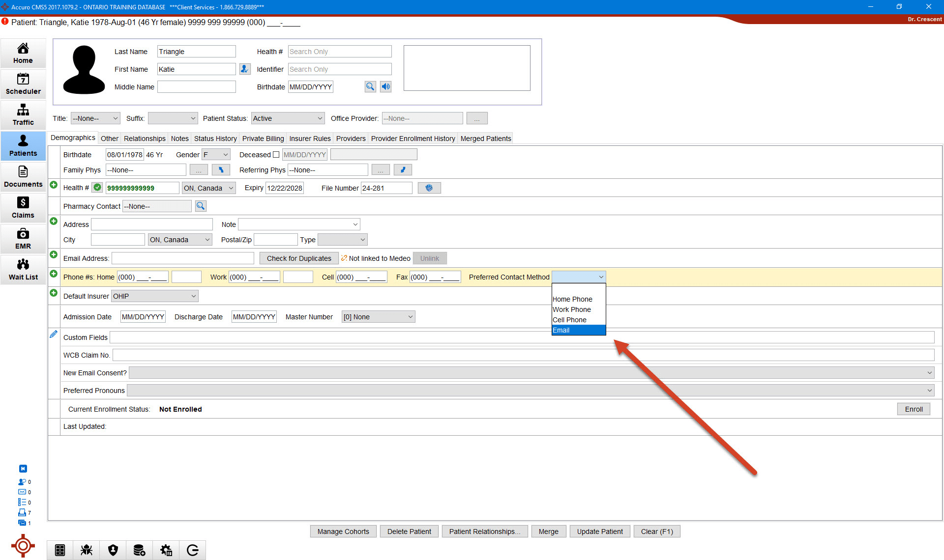Click the database add icon in bottom toolbar
The width and height of the screenshot is (944, 560).
[139, 550]
